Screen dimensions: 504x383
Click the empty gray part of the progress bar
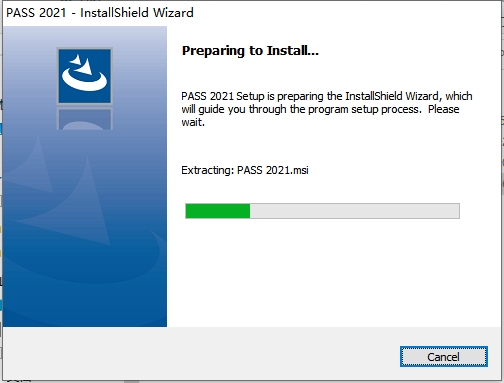click(355, 211)
